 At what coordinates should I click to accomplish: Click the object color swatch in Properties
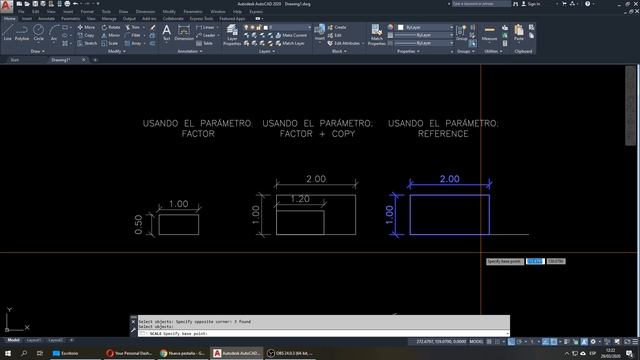(x=401, y=27)
